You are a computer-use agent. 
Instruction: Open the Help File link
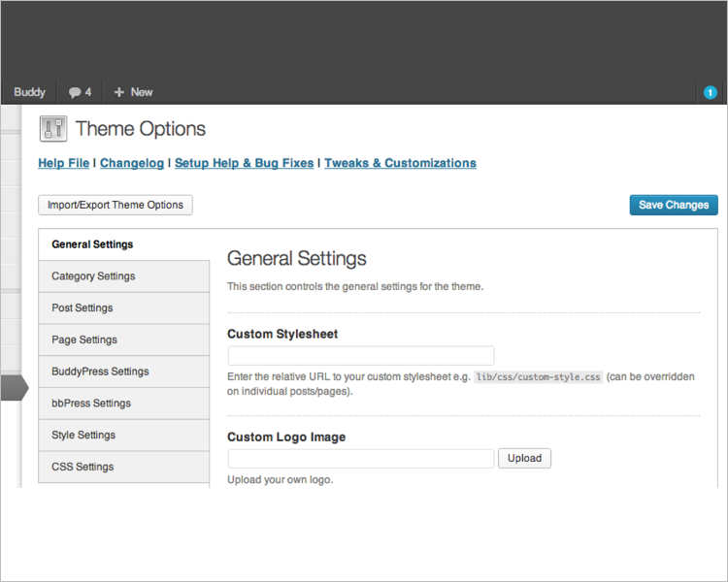click(x=64, y=163)
